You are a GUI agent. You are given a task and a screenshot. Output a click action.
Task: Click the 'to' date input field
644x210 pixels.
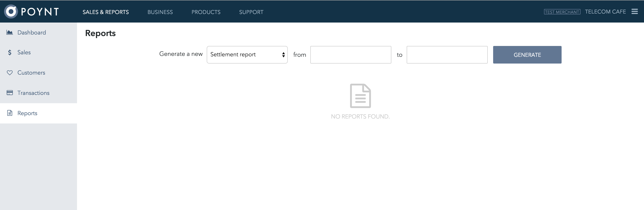[x=447, y=55]
